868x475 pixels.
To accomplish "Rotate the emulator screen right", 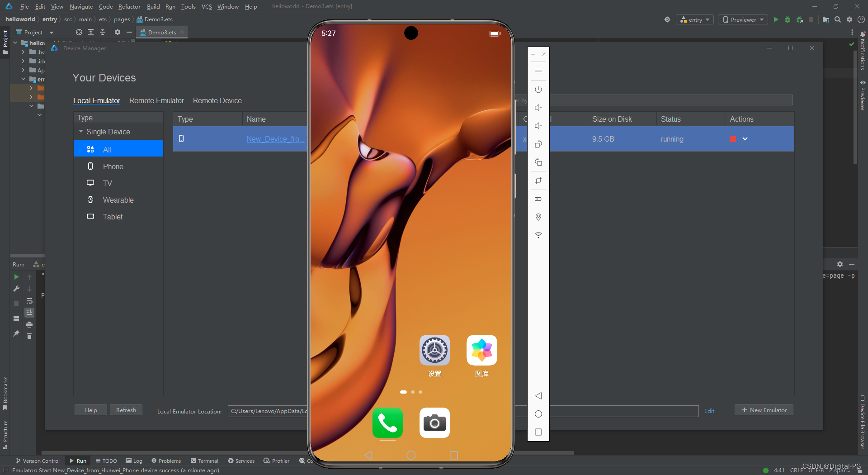I will 538,162.
